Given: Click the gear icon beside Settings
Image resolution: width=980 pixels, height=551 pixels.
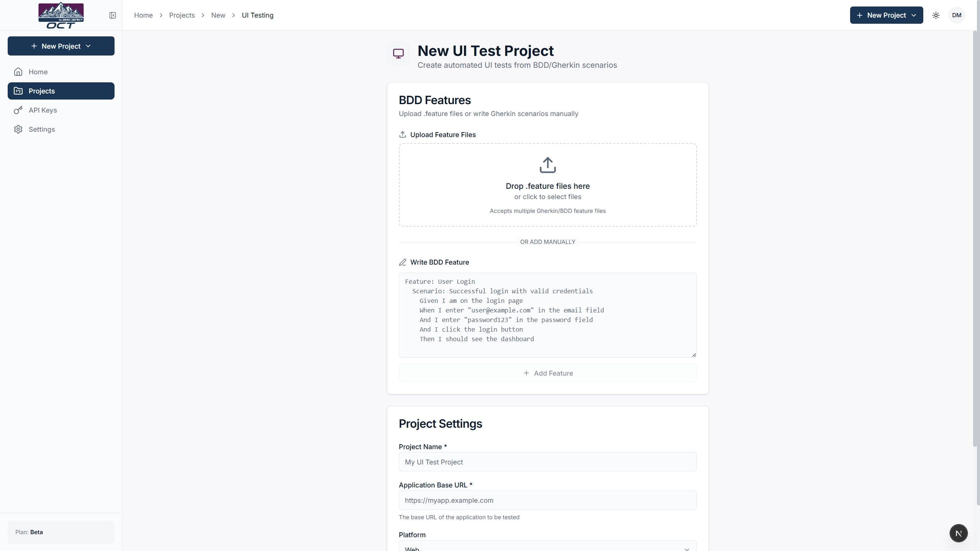Looking at the screenshot, I should click(18, 129).
